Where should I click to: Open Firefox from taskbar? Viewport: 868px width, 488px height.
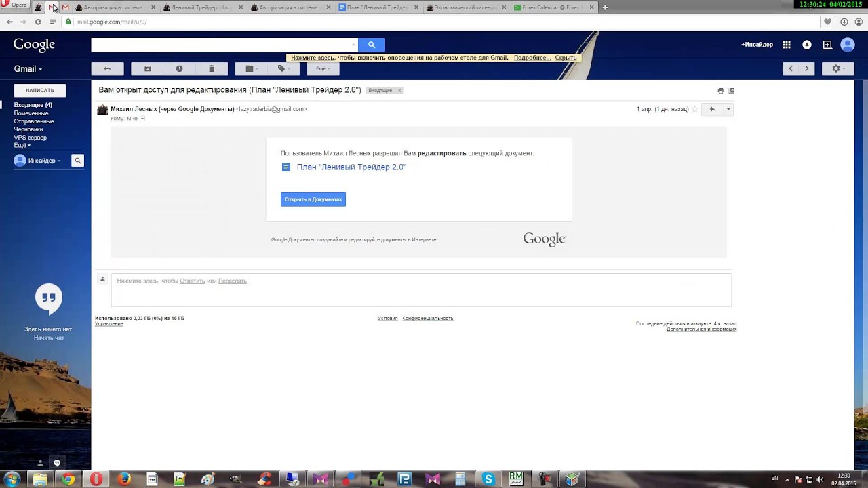tap(124, 479)
